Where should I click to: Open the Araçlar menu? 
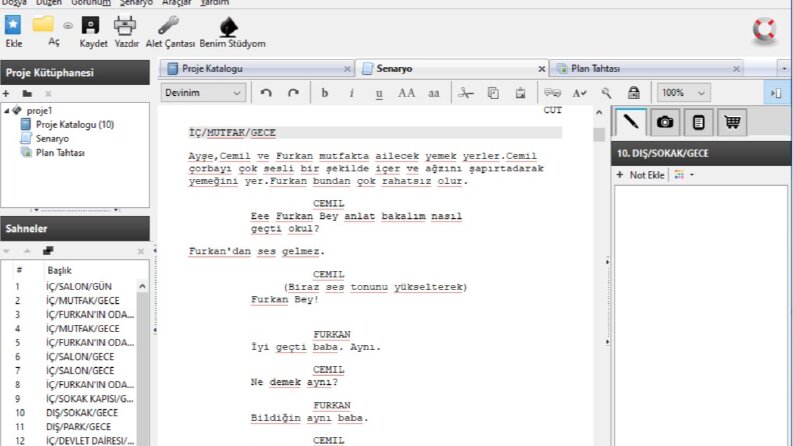coord(177,3)
